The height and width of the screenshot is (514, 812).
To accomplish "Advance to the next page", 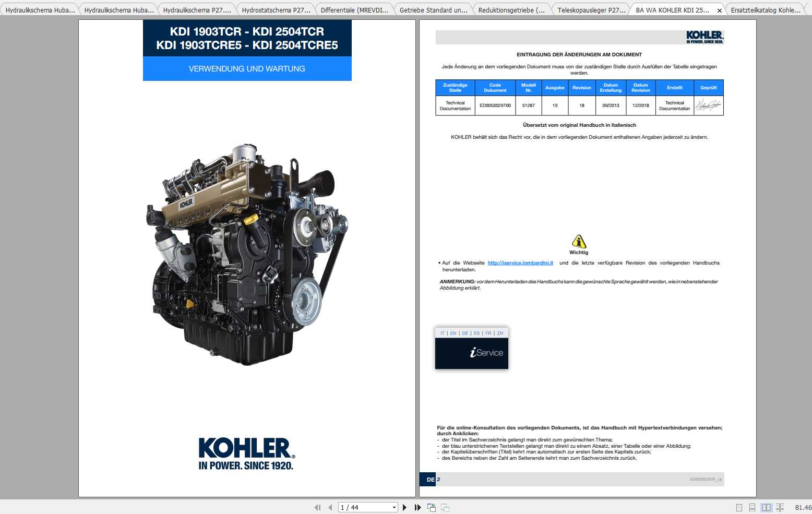I will (404, 507).
